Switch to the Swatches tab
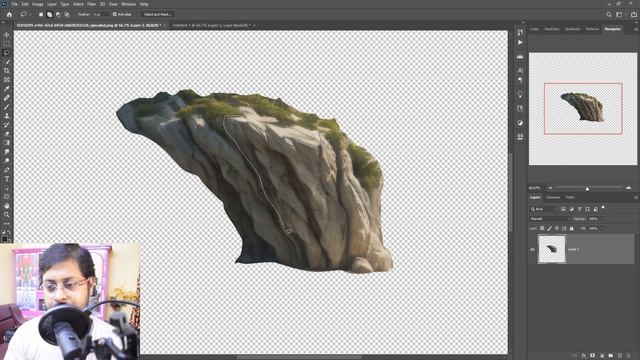The width and height of the screenshot is (640, 360). pos(551,29)
